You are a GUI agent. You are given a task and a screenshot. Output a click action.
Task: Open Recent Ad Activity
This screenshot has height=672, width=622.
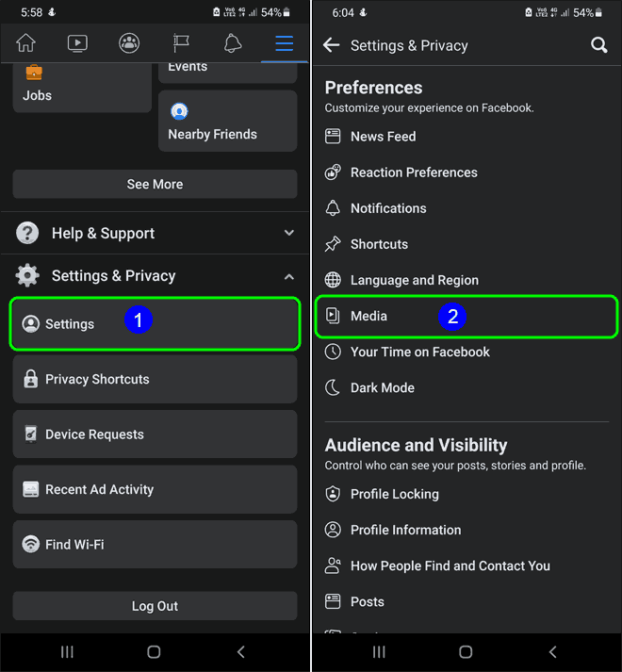pos(155,489)
